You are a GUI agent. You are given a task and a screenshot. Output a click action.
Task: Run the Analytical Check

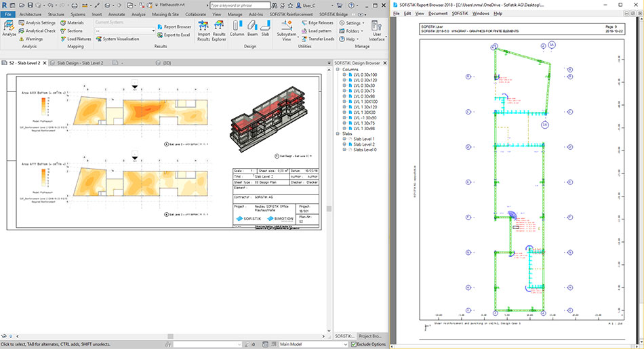tap(37, 30)
